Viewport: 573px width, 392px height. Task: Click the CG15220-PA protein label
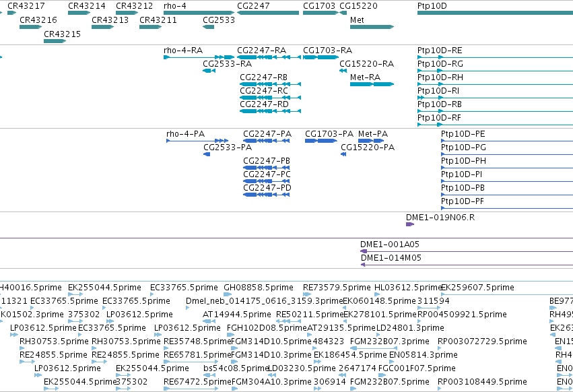pyautogui.click(x=368, y=148)
